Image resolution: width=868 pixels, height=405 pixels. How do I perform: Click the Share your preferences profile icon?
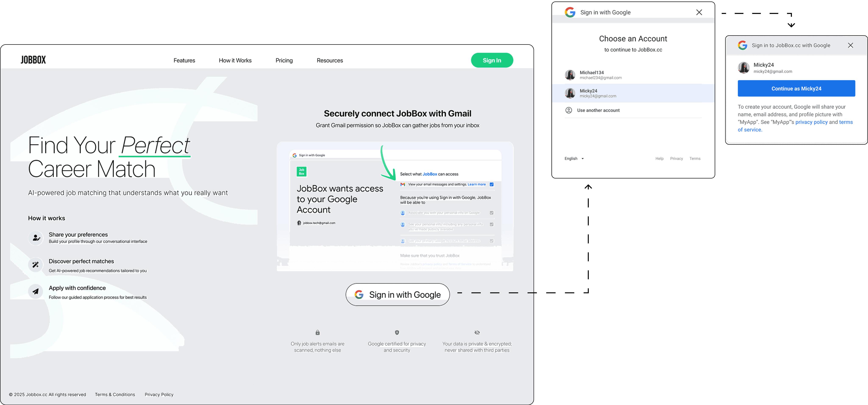click(x=36, y=238)
